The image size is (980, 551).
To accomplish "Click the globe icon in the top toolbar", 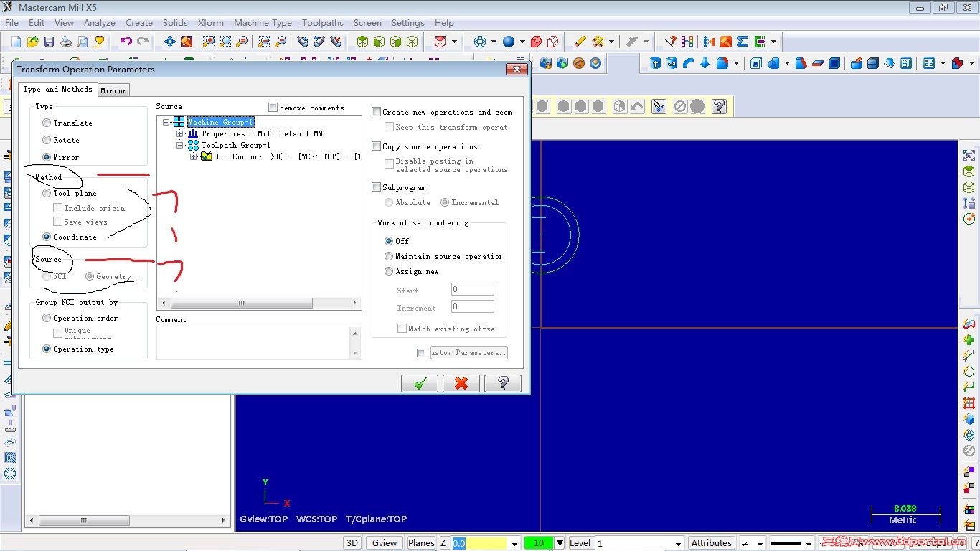I will coord(480,42).
